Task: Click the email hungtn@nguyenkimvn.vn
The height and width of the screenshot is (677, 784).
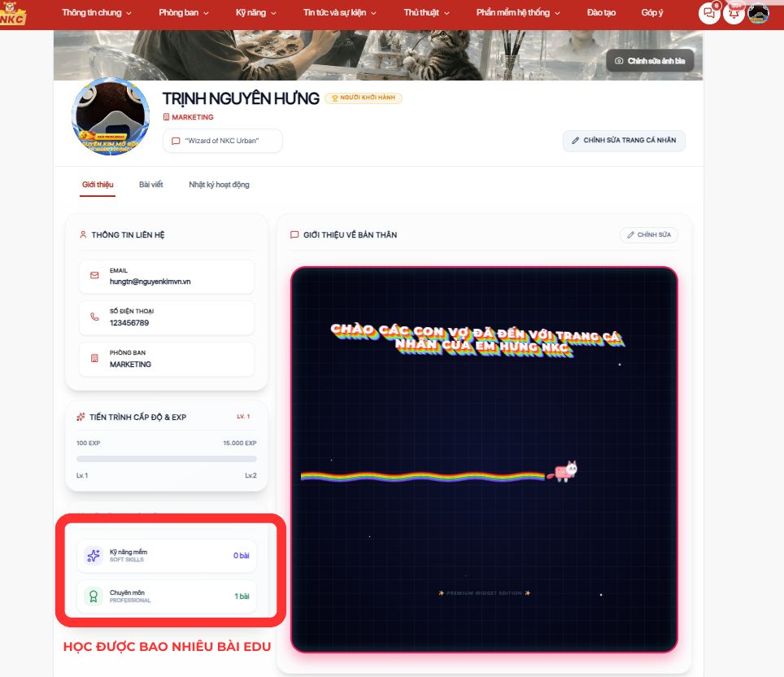Action: pos(150,282)
